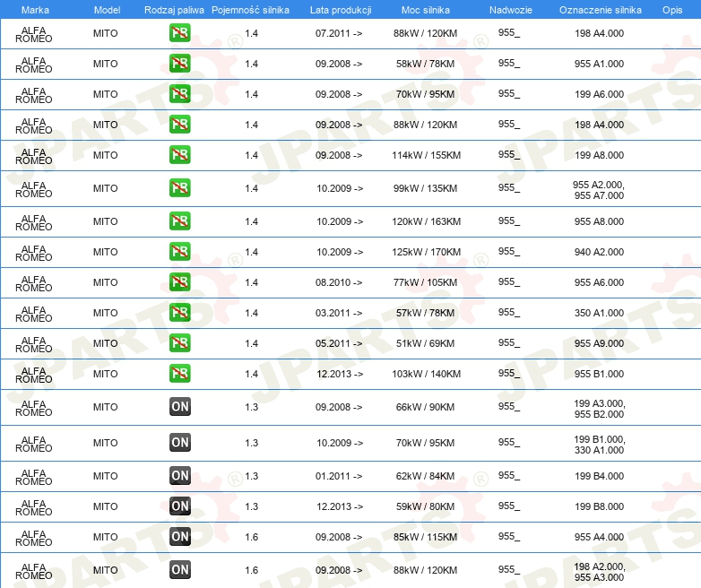Click petrol fuel icon in 07.2011 88kW row

click(x=179, y=32)
